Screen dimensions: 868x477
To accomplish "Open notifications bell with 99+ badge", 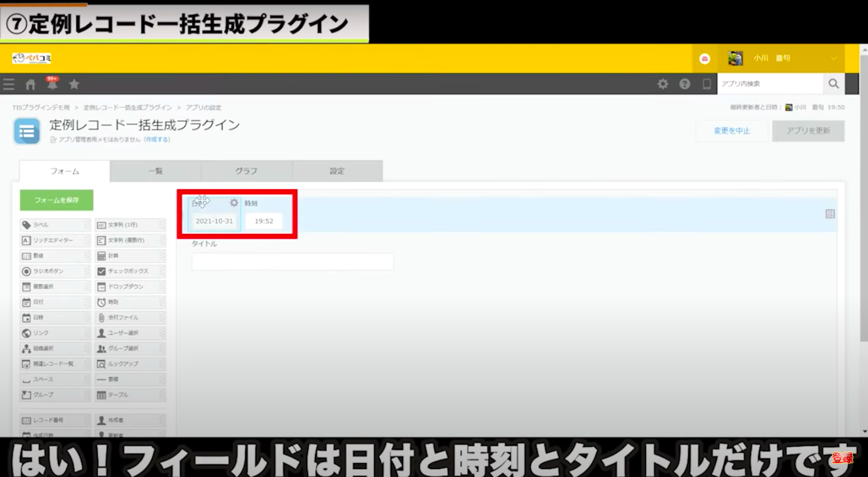I will (52, 84).
